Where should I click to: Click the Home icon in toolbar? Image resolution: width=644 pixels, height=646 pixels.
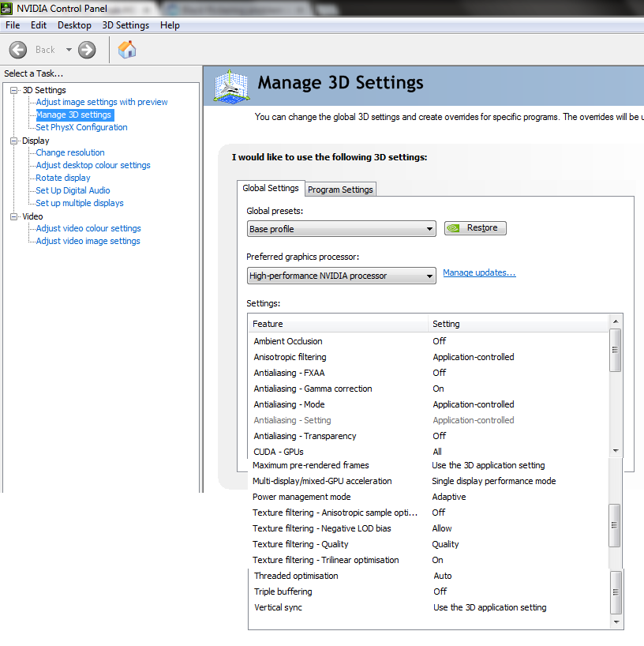[127, 50]
